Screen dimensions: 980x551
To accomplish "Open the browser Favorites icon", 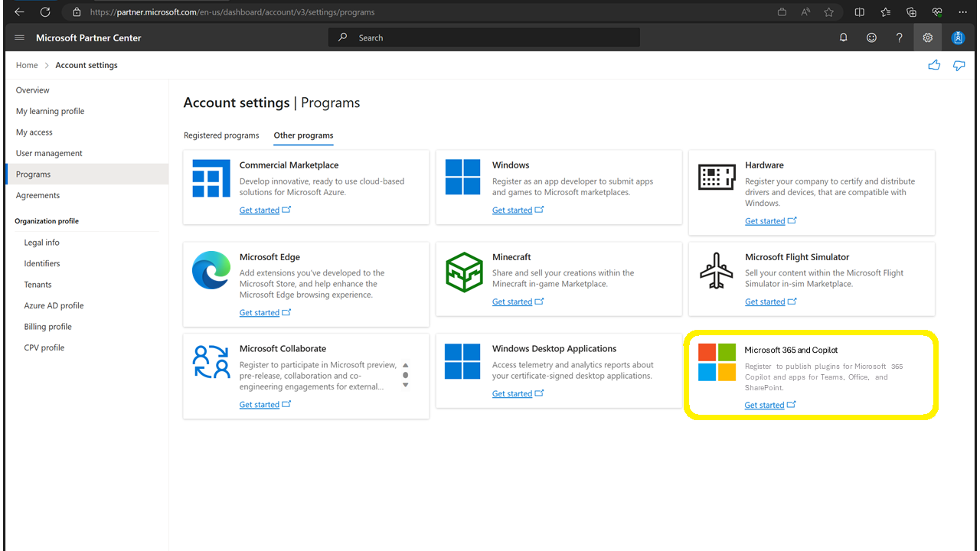I will [x=886, y=12].
